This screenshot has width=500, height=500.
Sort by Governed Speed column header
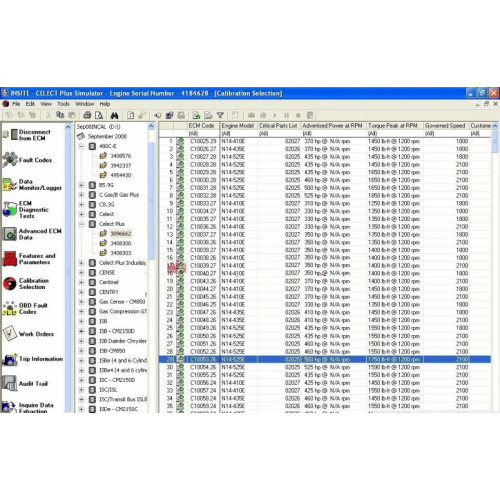[x=446, y=126]
